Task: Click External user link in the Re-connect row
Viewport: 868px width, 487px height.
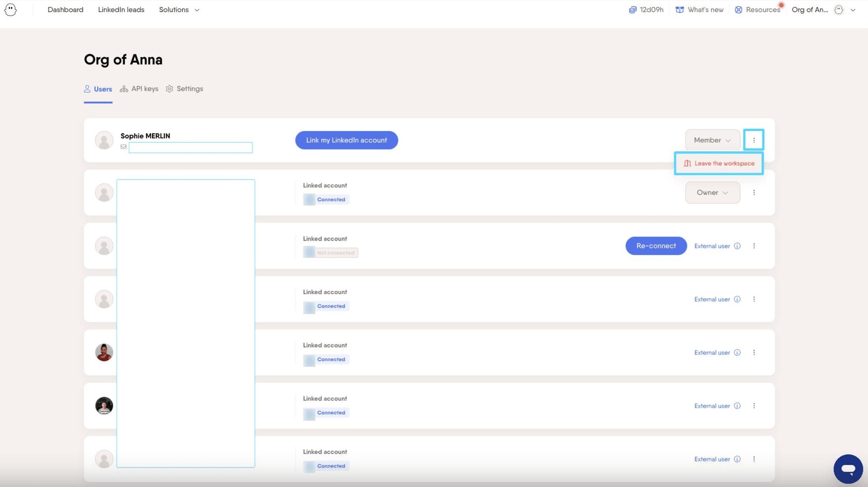Action: [x=712, y=246]
